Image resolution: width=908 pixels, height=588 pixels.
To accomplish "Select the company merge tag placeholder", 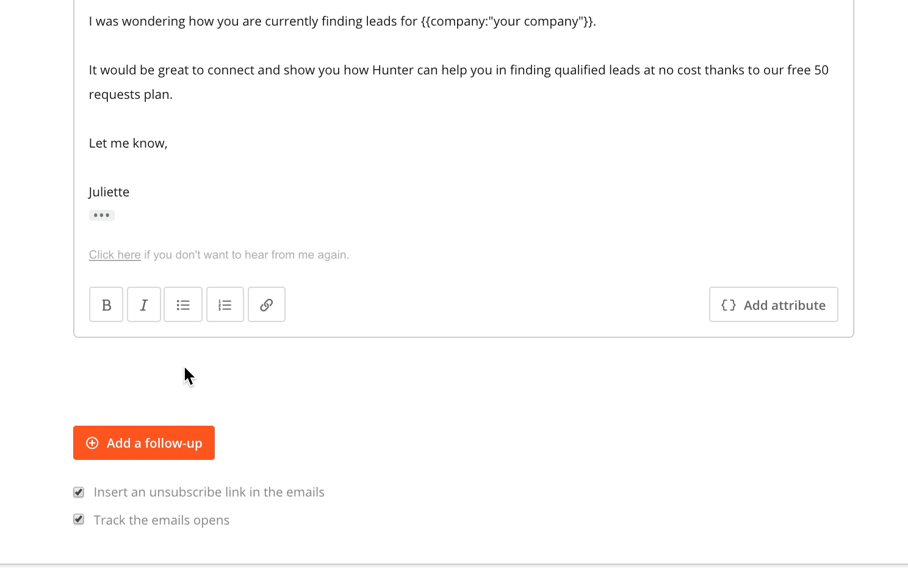I will [x=508, y=21].
